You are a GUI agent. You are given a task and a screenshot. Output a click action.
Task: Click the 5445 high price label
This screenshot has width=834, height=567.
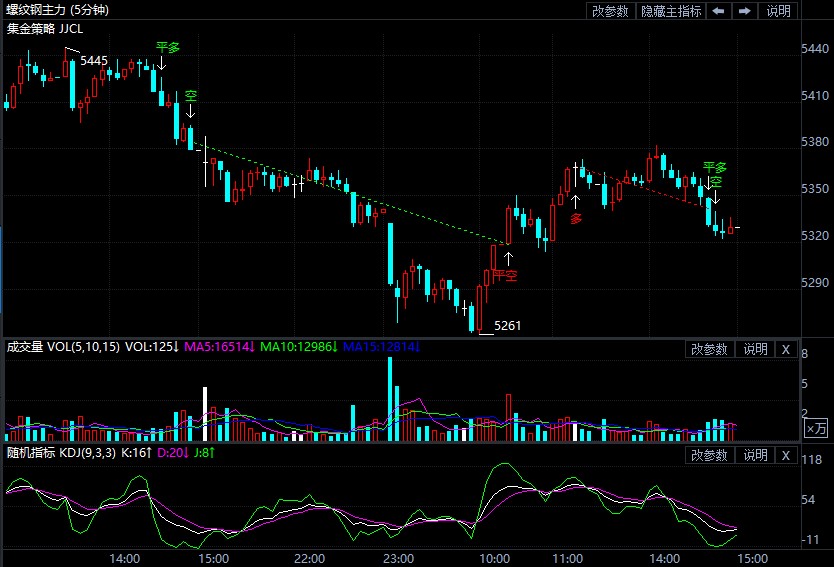tap(94, 61)
